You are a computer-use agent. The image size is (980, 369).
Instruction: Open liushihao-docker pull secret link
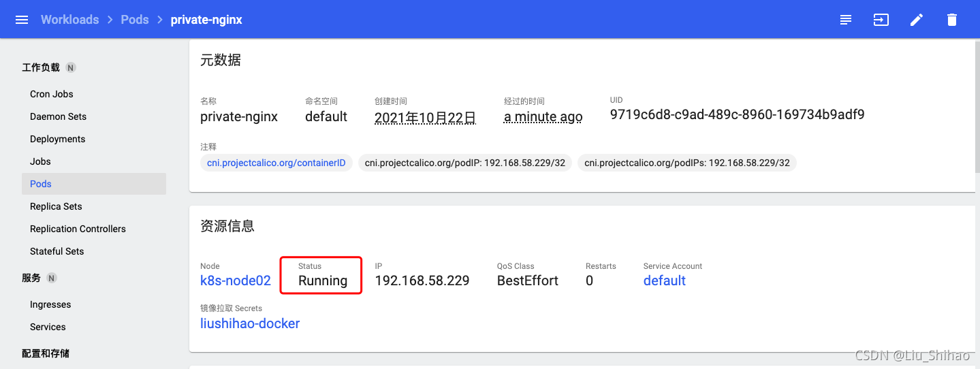click(250, 323)
